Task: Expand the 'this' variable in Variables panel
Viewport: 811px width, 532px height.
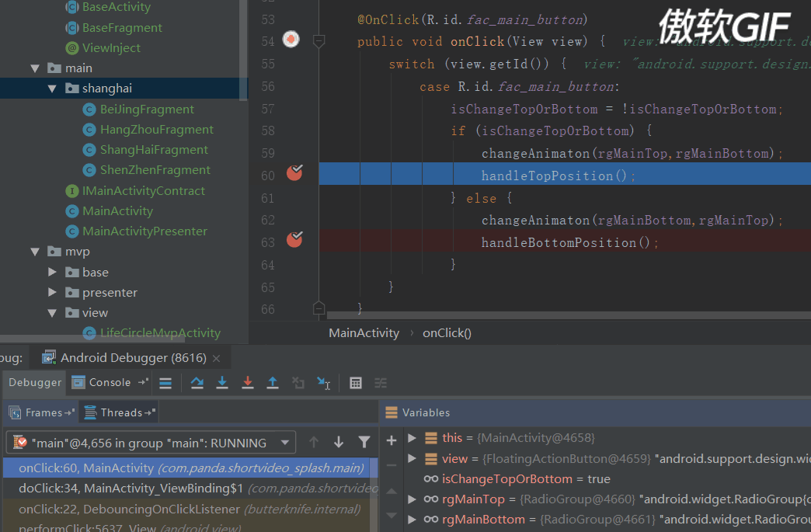Action: 412,437
